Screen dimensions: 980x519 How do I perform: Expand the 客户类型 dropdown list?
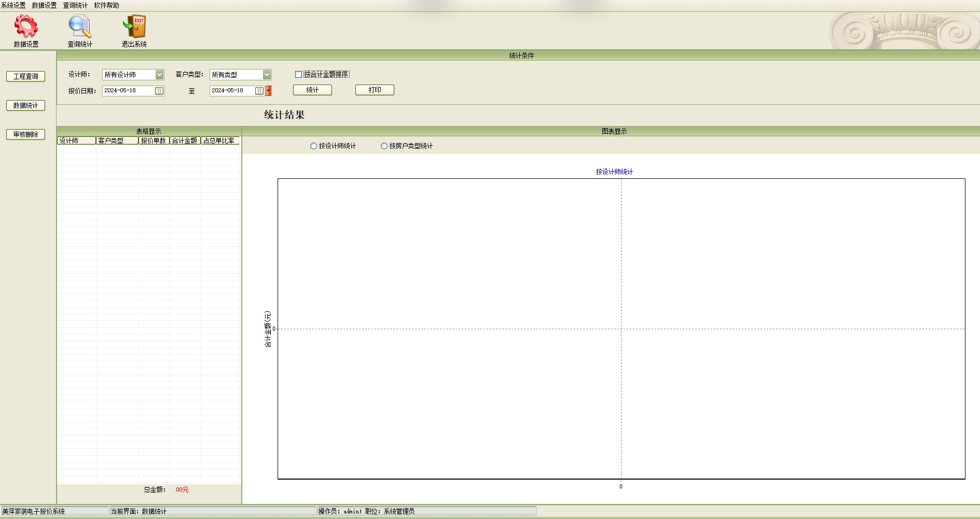click(267, 75)
